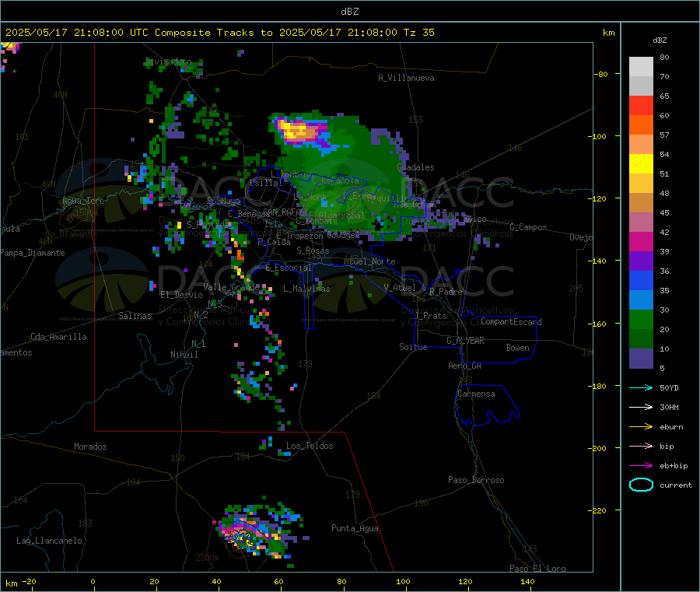
Task: Click the Nihuil place label
Action: 184,355
